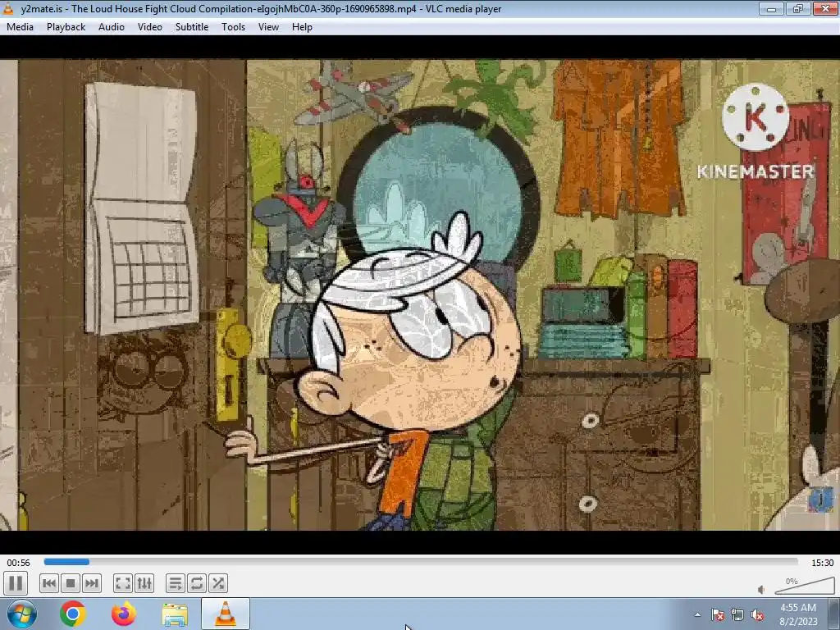The height and width of the screenshot is (630, 840).
Task: Click the video display area
Action: coord(420,294)
